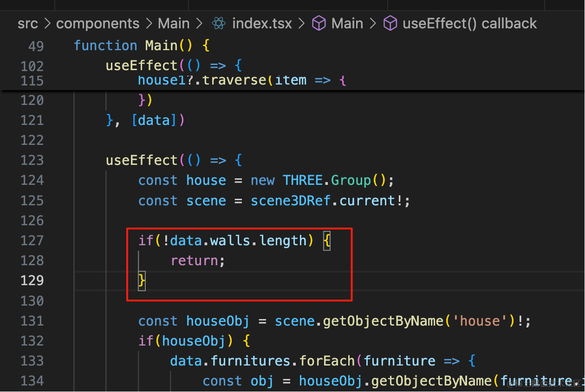Click 'if(!data.walls.length)' condition text
This screenshot has width=585, height=392.
point(226,241)
